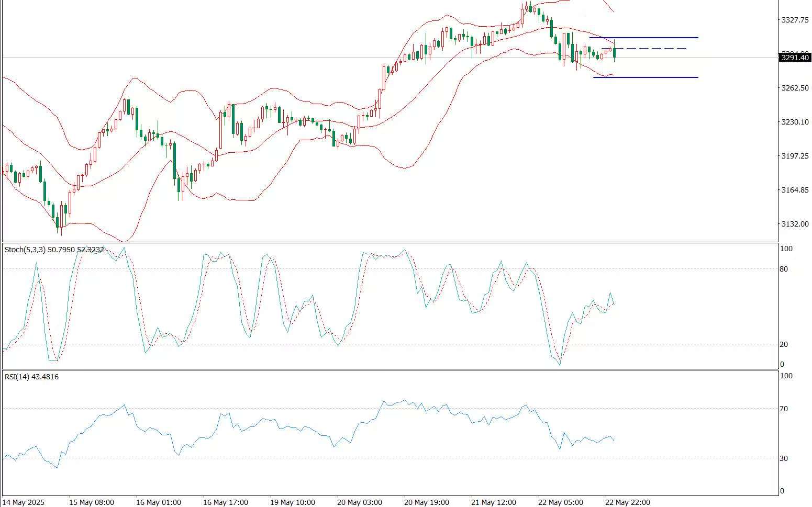Select the 15 May 08:00 time label
Screen dimensions: 812x507
point(92,502)
